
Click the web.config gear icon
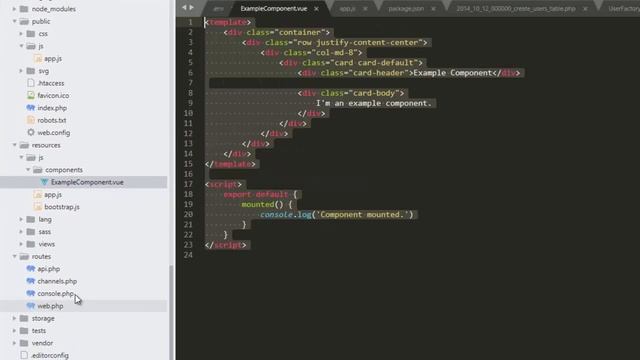[31, 132]
